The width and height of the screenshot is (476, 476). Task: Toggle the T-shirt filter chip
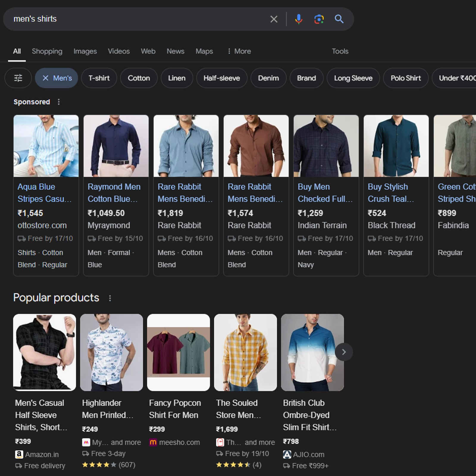99,78
